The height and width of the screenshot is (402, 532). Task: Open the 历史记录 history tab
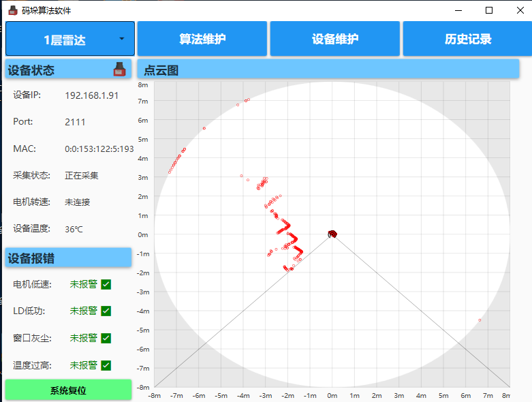coord(467,39)
